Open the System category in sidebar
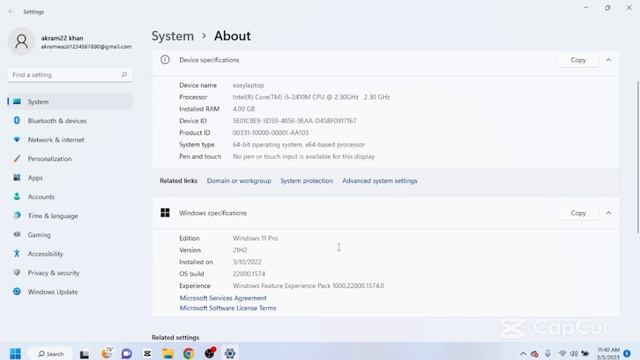 click(x=70, y=102)
